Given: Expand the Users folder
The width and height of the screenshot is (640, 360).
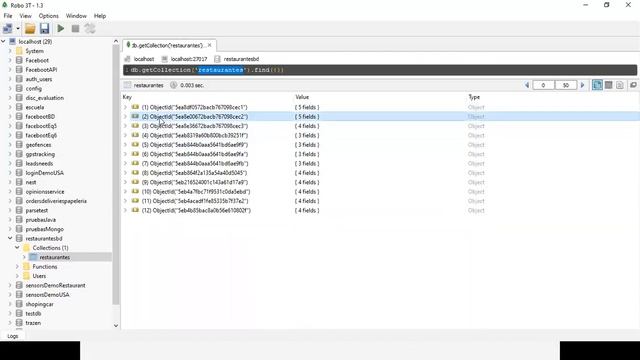Looking at the screenshot, I should (17, 276).
